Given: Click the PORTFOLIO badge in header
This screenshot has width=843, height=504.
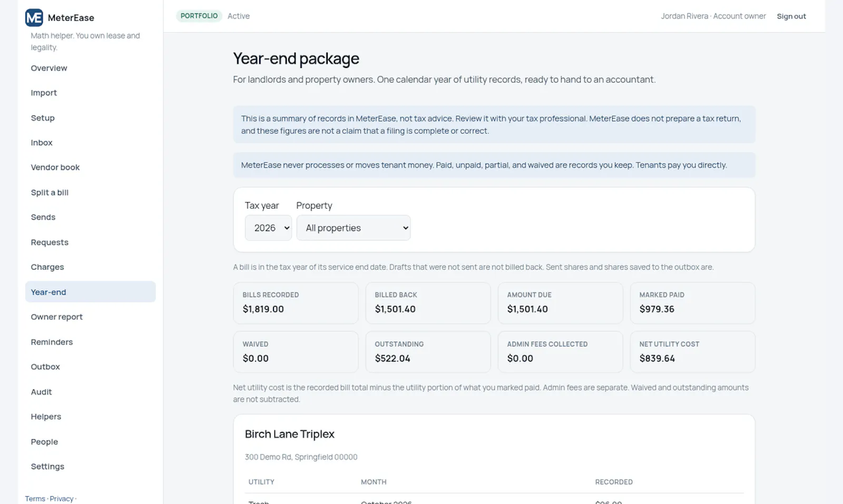Looking at the screenshot, I should pyautogui.click(x=199, y=16).
